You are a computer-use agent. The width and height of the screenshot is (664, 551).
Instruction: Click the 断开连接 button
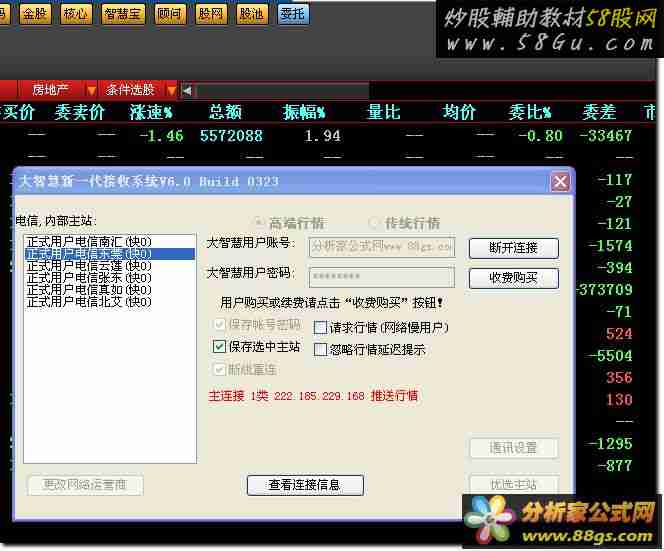[514, 248]
